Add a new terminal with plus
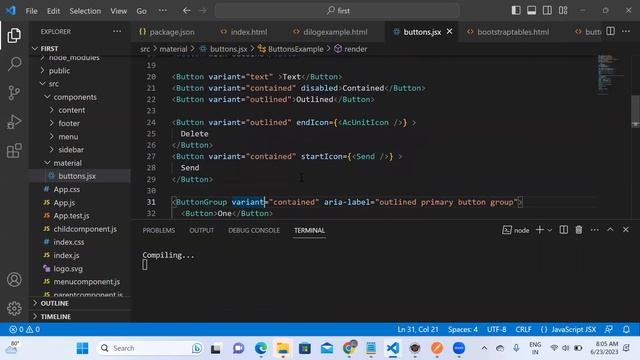Screen dimensions: 640x360 [540, 230]
